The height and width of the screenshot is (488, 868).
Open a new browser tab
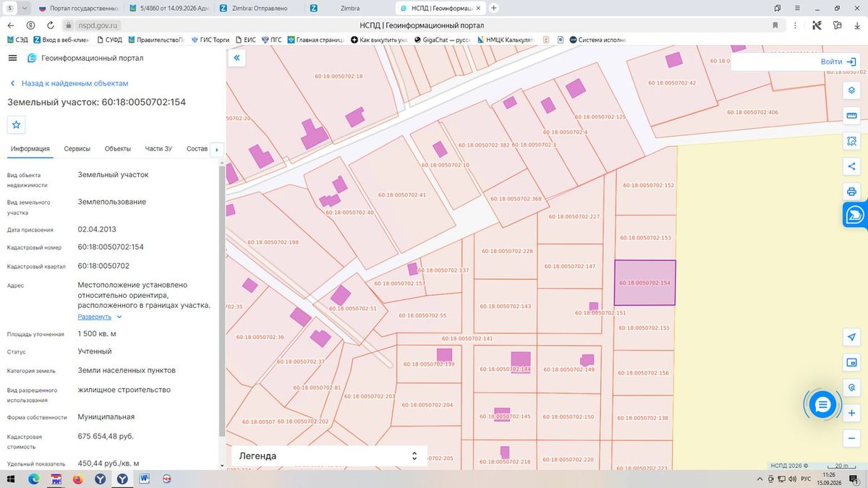tap(494, 8)
